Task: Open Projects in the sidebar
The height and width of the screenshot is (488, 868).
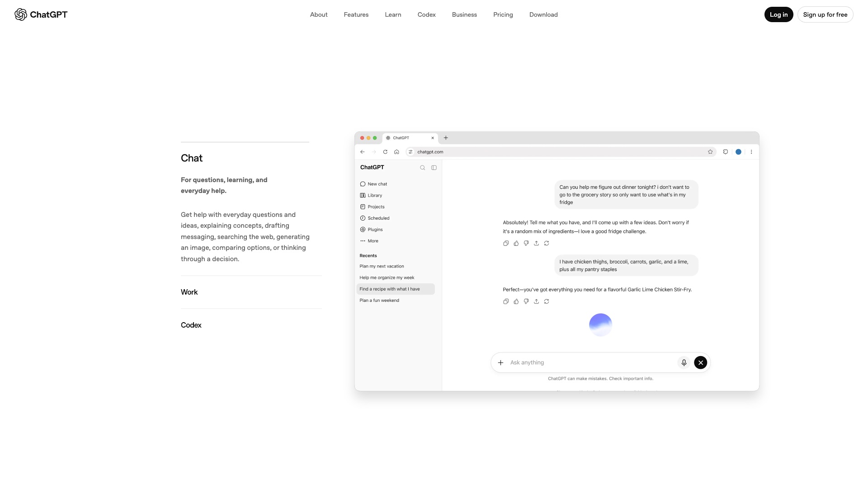Action: pos(372,206)
